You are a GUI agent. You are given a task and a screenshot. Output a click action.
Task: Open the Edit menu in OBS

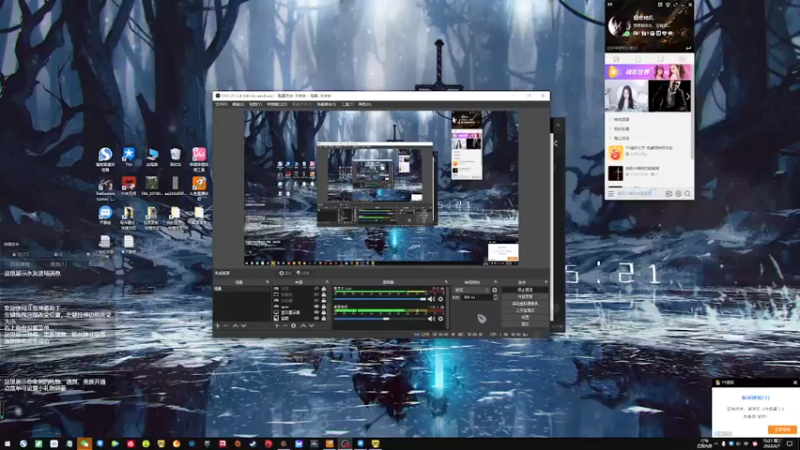tap(238, 104)
